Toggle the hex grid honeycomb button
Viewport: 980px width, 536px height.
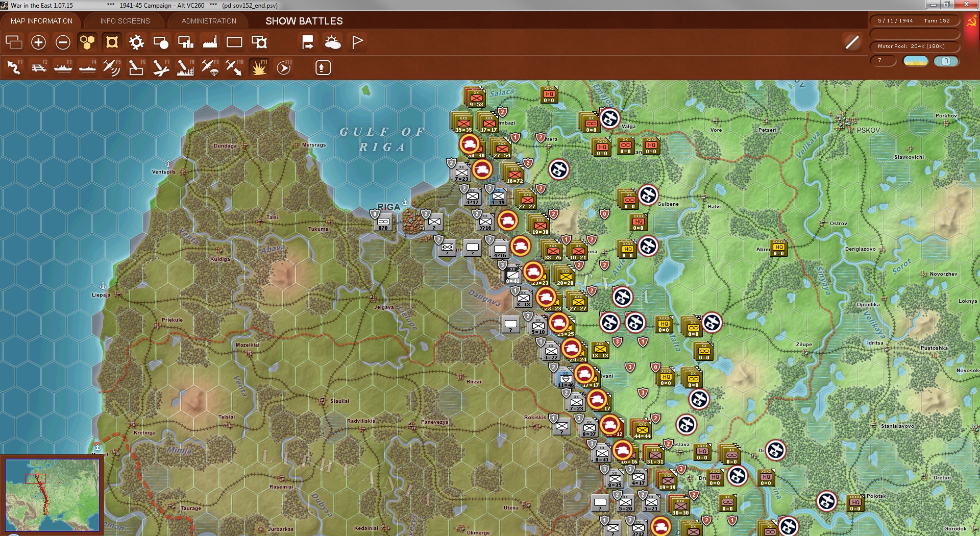(87, 42)
